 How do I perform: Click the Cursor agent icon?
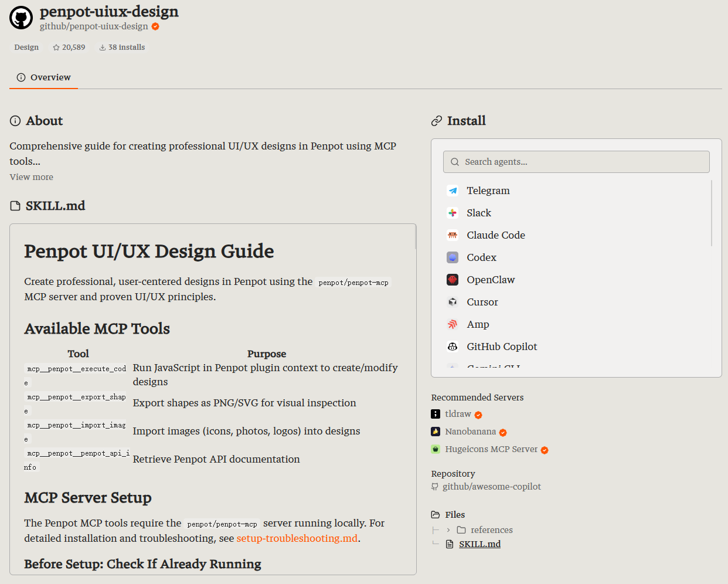(453, 302)
